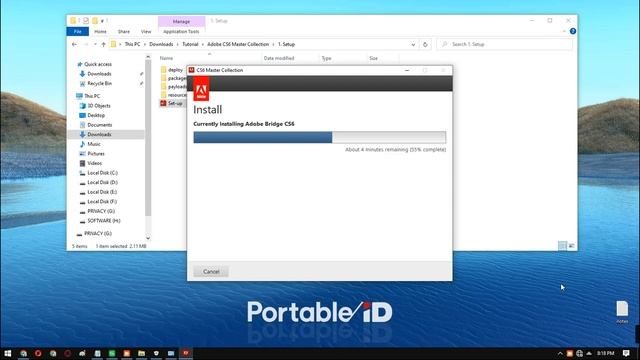Sort files by the Date modified column
Image resolution: width=640 pixels, height=360 pixels.
click(279, 58)
